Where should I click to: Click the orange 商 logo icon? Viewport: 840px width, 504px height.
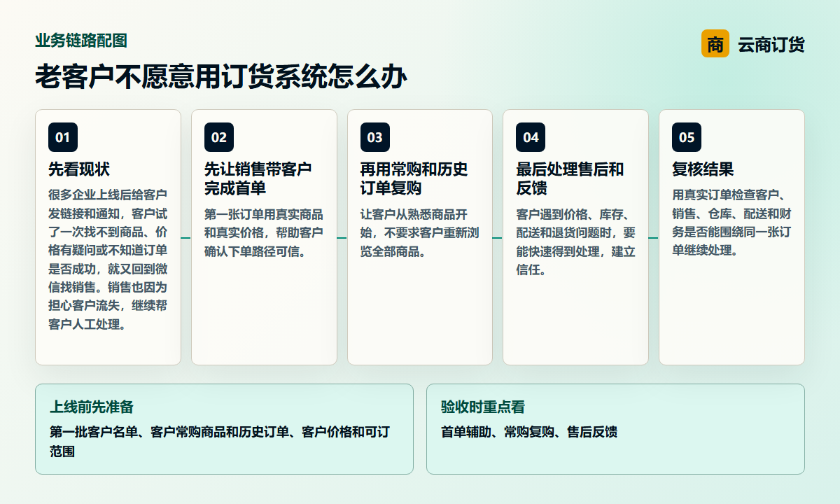715,43
